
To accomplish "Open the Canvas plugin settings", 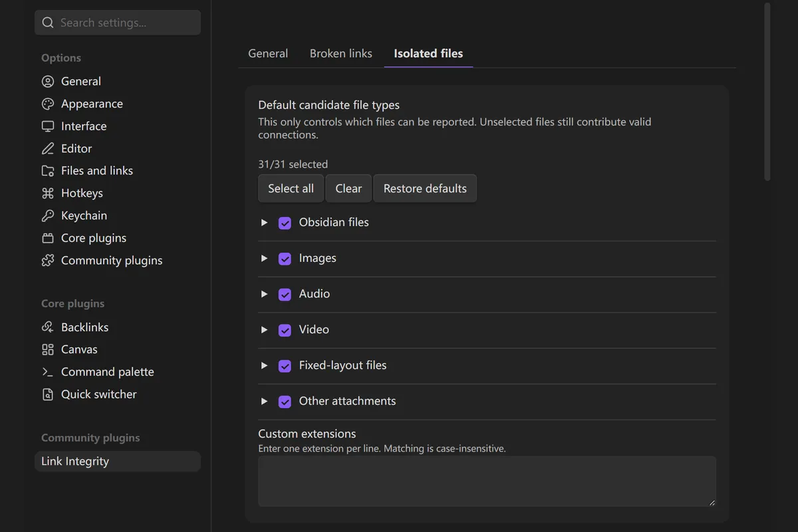I will (118, 349).
